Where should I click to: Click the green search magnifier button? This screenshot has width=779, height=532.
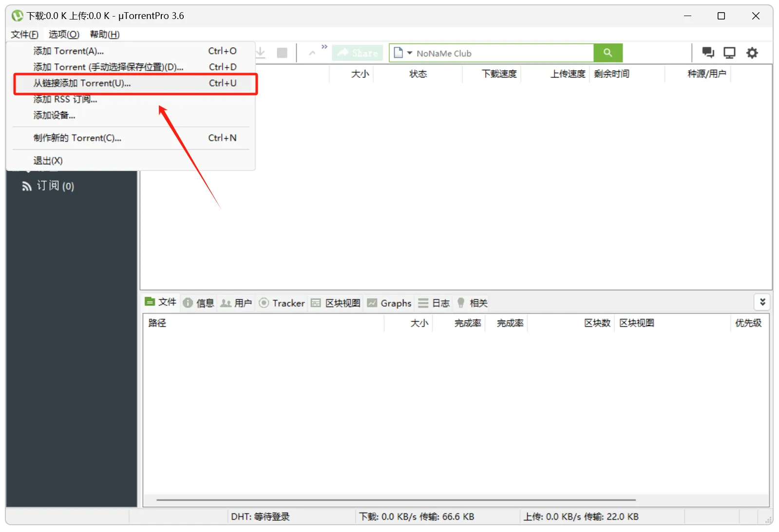[608, 53]
